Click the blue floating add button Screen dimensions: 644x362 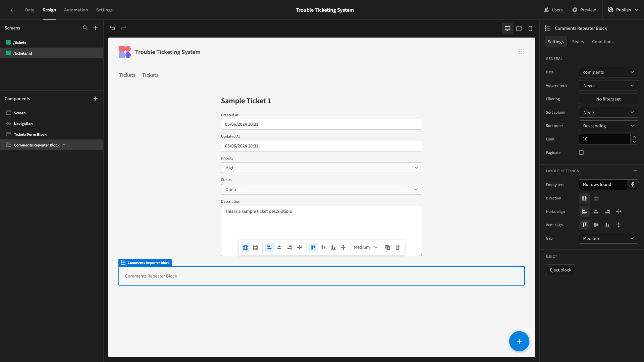pos(519,341)
